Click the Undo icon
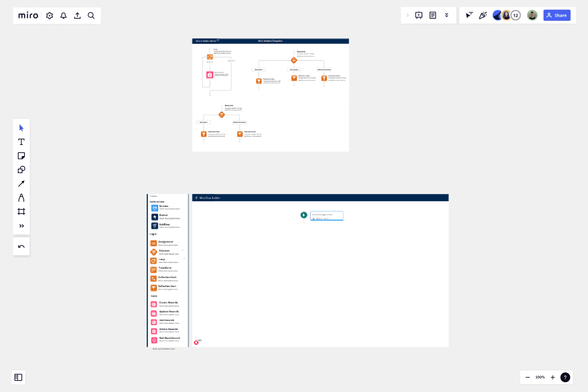The width and height of the screenshot is (588, 392). pyautogui.click(x=21, y=246)
